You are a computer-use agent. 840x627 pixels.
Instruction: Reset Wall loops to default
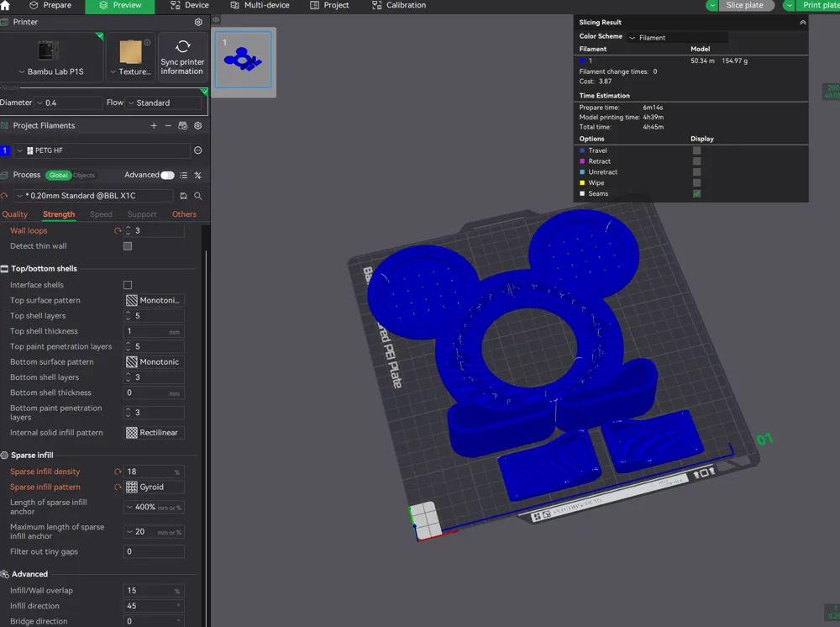click(x=118, y=231)
